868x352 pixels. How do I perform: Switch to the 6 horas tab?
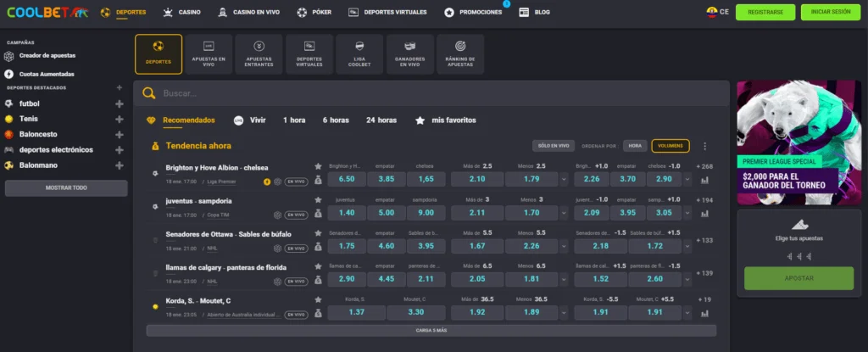coord(336,120)
